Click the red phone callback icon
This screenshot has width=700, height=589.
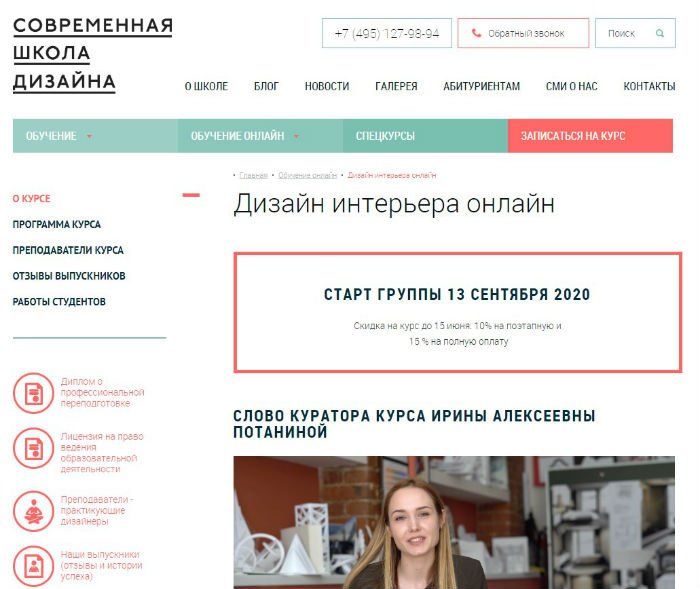476,33
